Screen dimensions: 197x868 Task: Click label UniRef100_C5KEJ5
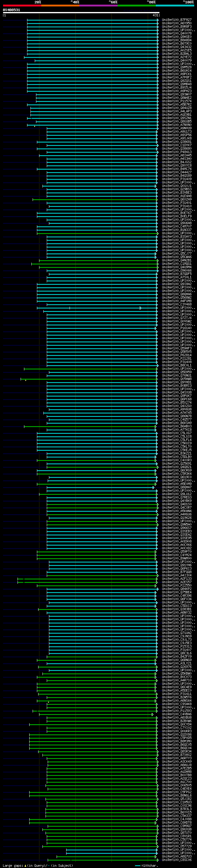177,450
